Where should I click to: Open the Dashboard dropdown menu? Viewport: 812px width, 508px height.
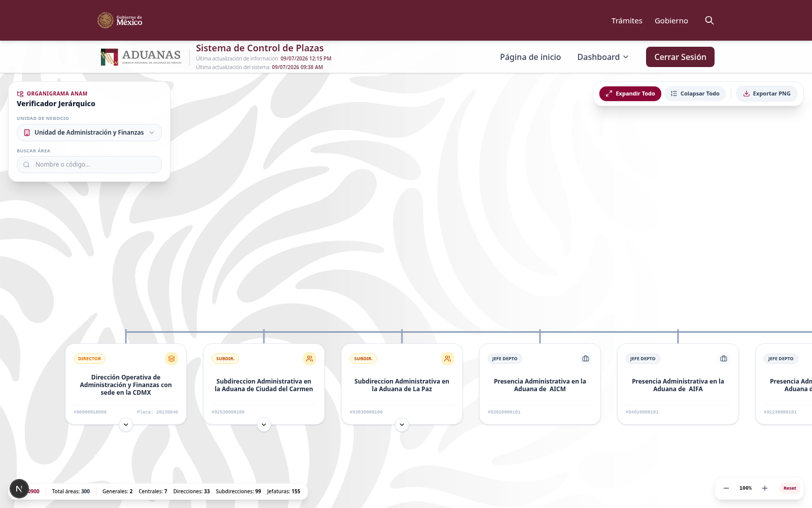point(603,57)
